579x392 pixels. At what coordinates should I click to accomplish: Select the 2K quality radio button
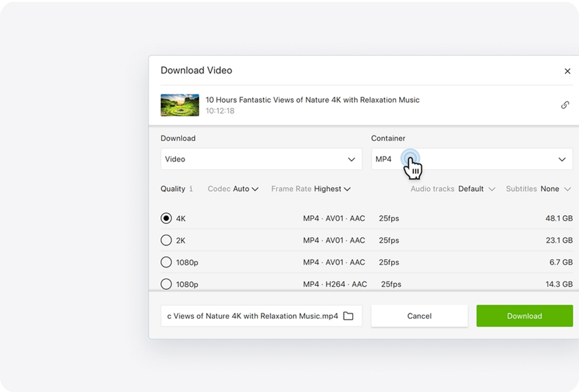pyautogui.click(x=166, y=240)
